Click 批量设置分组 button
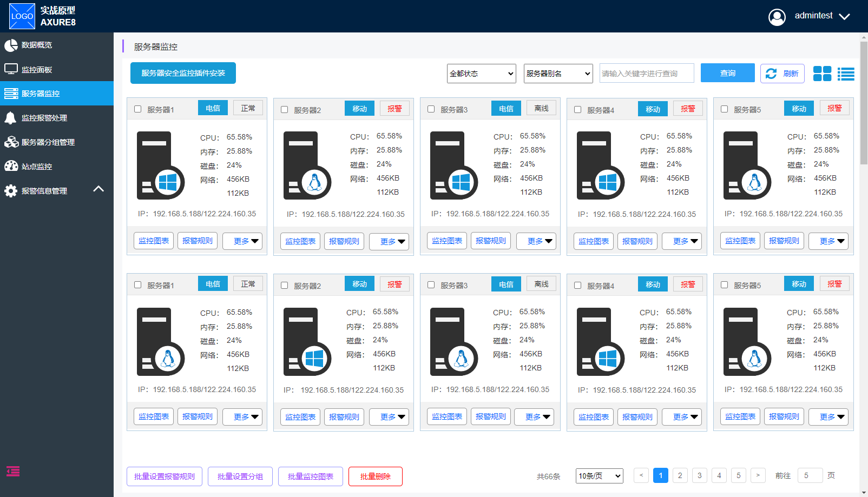This screenshot has height=497, width=868. (x=240, y=476)
